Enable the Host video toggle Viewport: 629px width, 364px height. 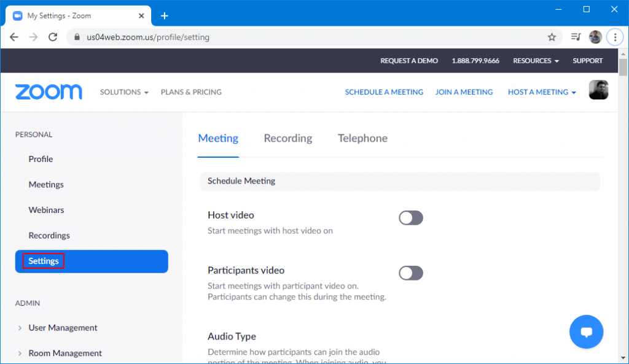(410, 218)
